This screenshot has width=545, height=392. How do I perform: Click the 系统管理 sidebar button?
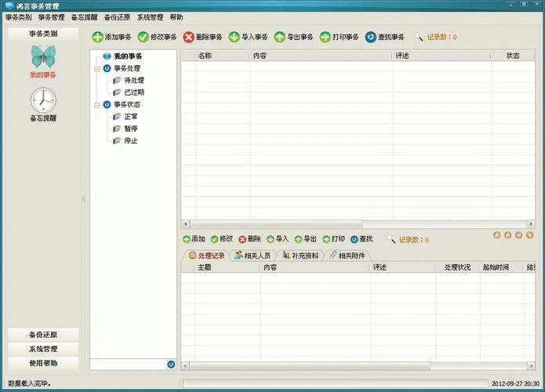[43, 349]
